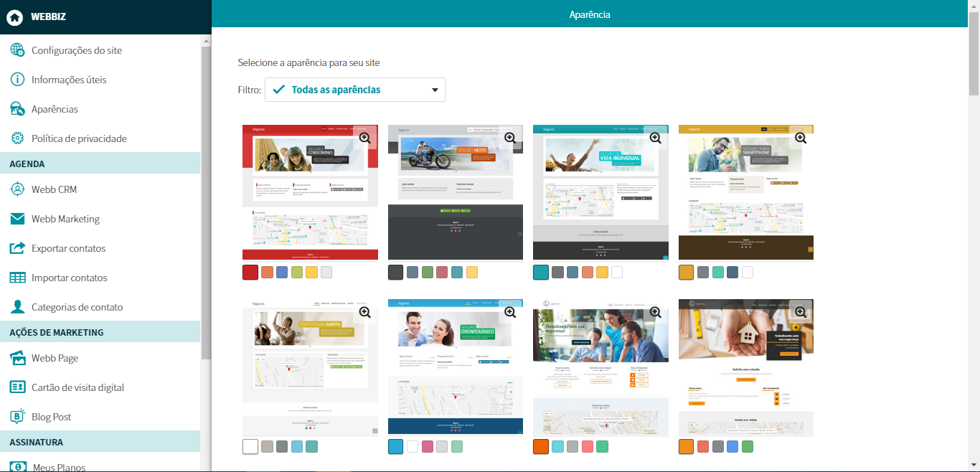Go to Política de privacidade
980x472 pixels.
tap(79, 138)
